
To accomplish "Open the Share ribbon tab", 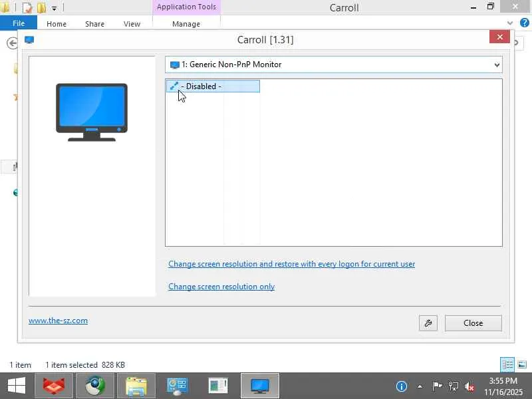I will (94, 24).
